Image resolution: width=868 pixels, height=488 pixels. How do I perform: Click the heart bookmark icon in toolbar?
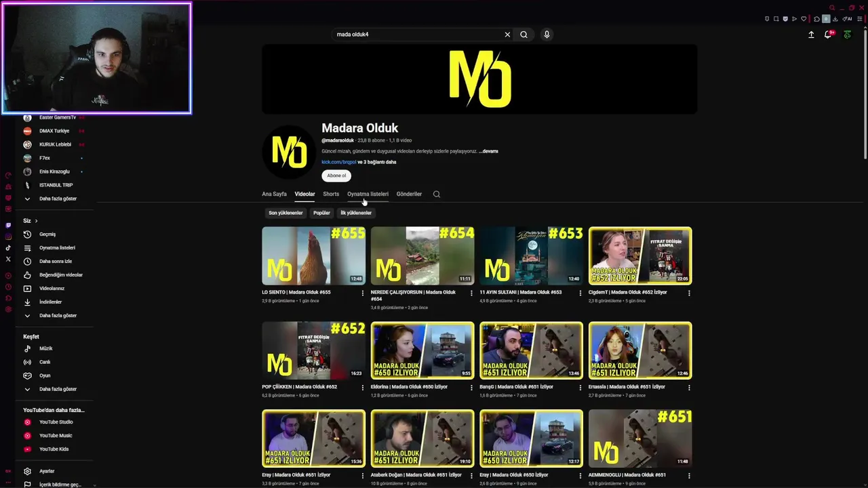click(x=804, y=19)
